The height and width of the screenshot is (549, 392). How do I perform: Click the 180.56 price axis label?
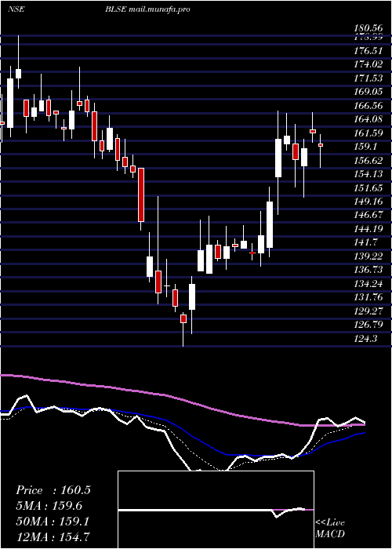click(x=368, y=30)
